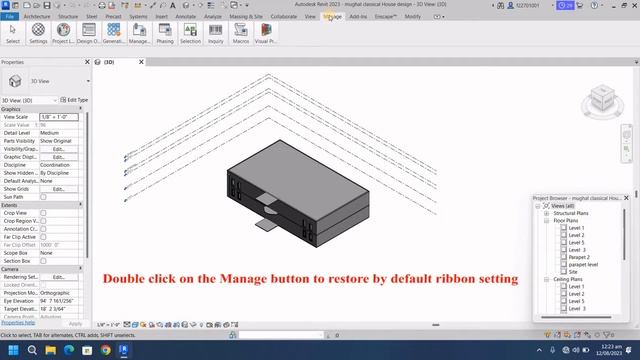
Task: Click the 1/8" = 1'-0" view scale in view control bar
Action: point(108,325)
